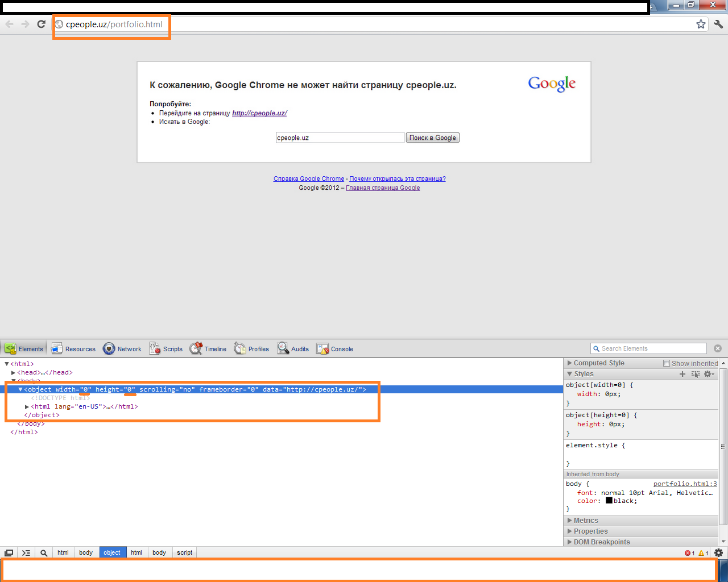Open the portfolio.html:3 source link
The image size is (728, 582).
pos(685,484)
